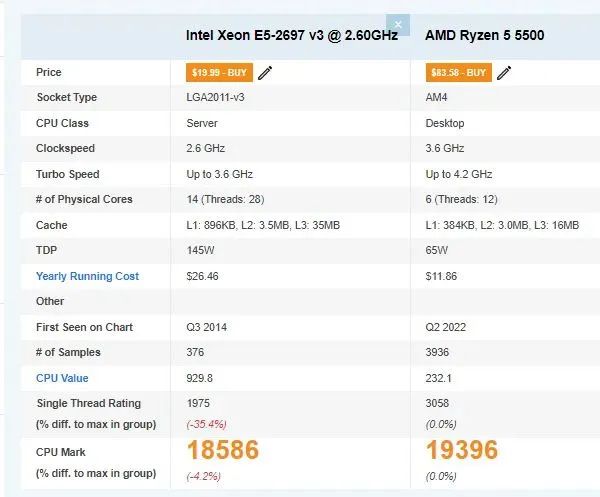Click the (-35.4%) difference value
The image size is (600, 497).
point(207,424)
